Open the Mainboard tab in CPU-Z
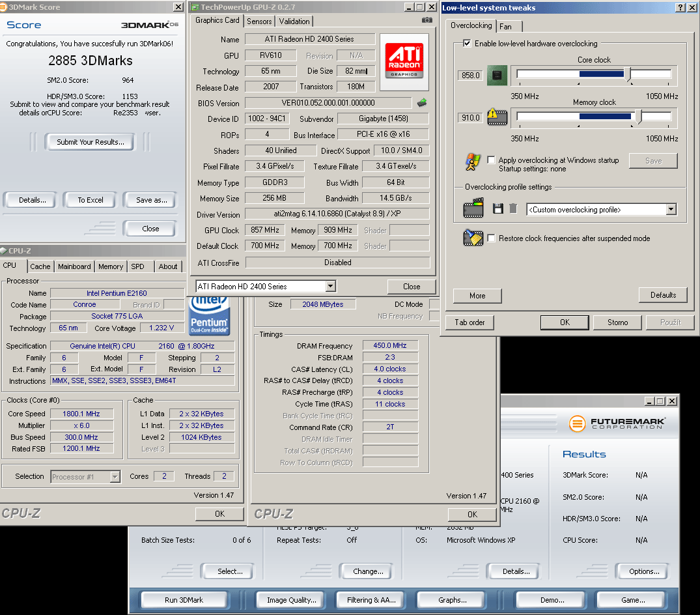This screenshot has height=615, width=700. click(74, 266)
